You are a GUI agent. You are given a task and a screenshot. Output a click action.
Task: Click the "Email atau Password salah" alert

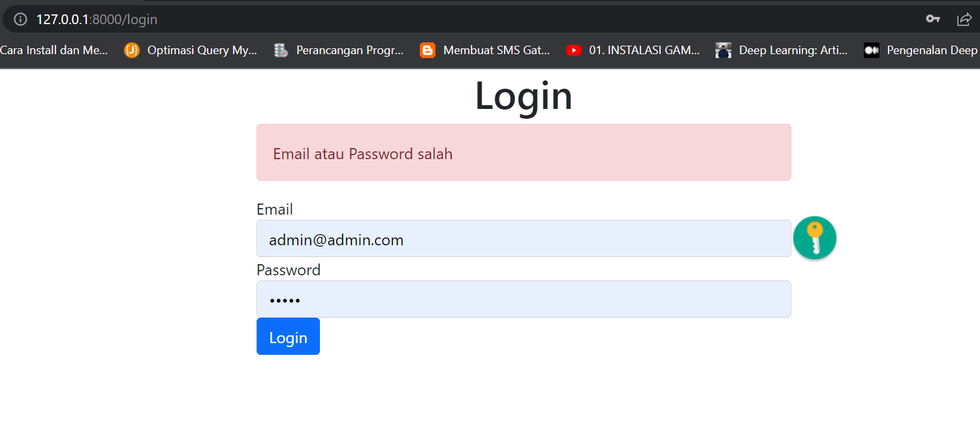pyautogui.click(x=523, y=153)
